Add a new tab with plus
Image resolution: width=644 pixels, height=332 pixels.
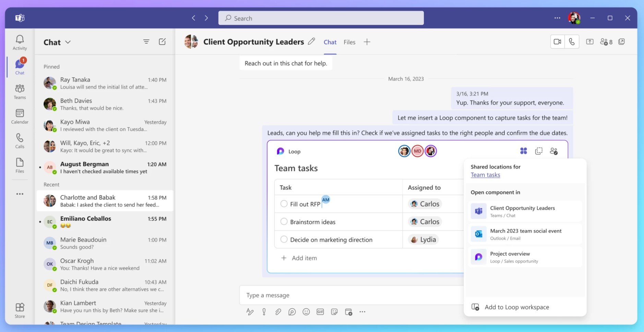click(367, 42)
